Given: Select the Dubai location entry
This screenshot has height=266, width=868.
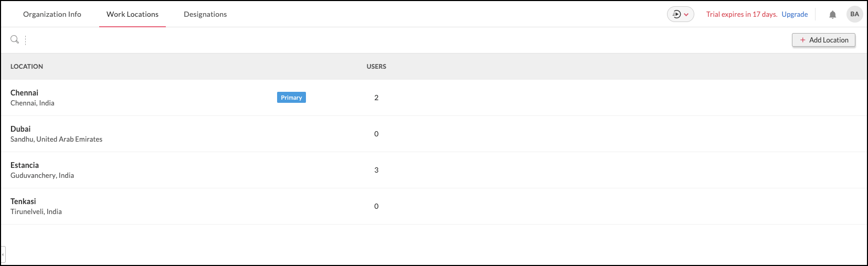Looking at the screenshot, I should 20,129.
